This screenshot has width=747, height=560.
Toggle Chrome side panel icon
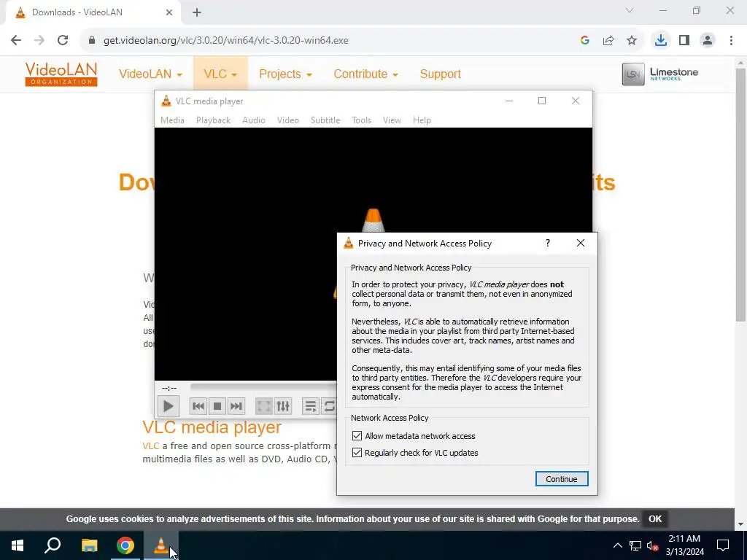click(x=684, y=41)
